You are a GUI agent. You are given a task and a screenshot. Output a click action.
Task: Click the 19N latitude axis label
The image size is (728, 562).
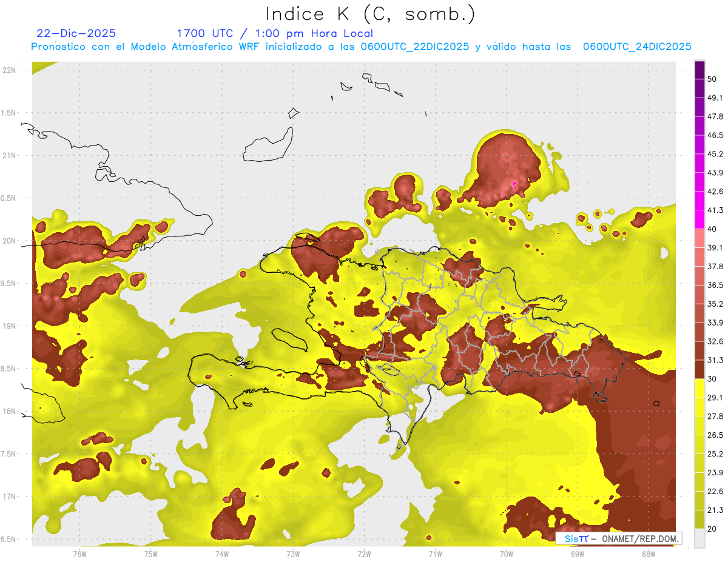(x=10, y=326)
